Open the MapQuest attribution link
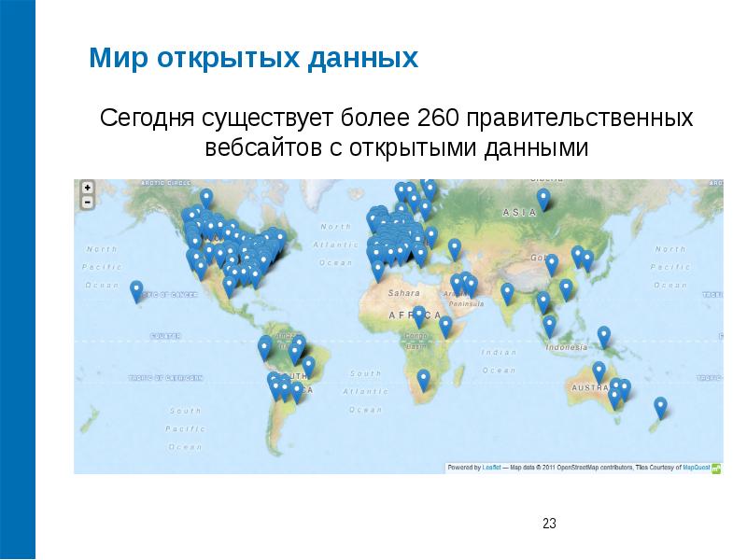This screenshot has height=560, width=747. 695,468
